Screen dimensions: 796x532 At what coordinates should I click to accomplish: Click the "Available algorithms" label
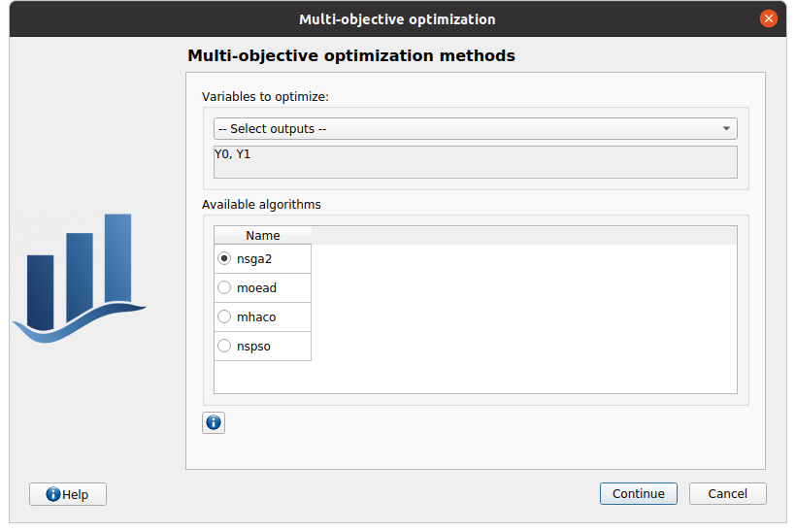pos(261,205)
